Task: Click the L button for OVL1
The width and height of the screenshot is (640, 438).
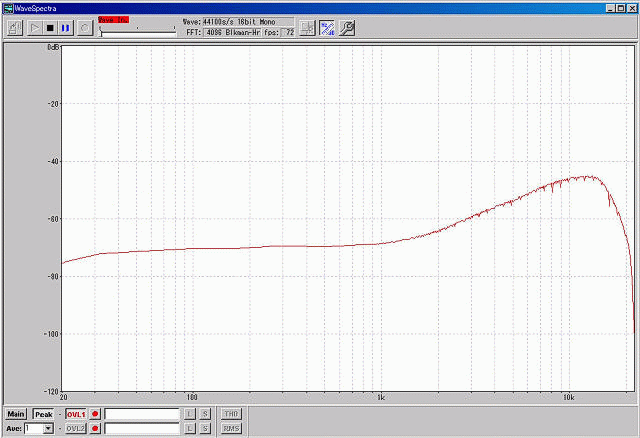Action: [x=189, y=414]
